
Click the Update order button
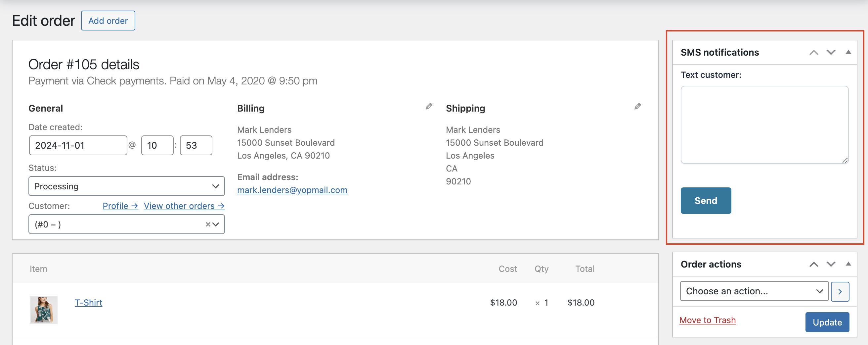(x=827, y=322)
